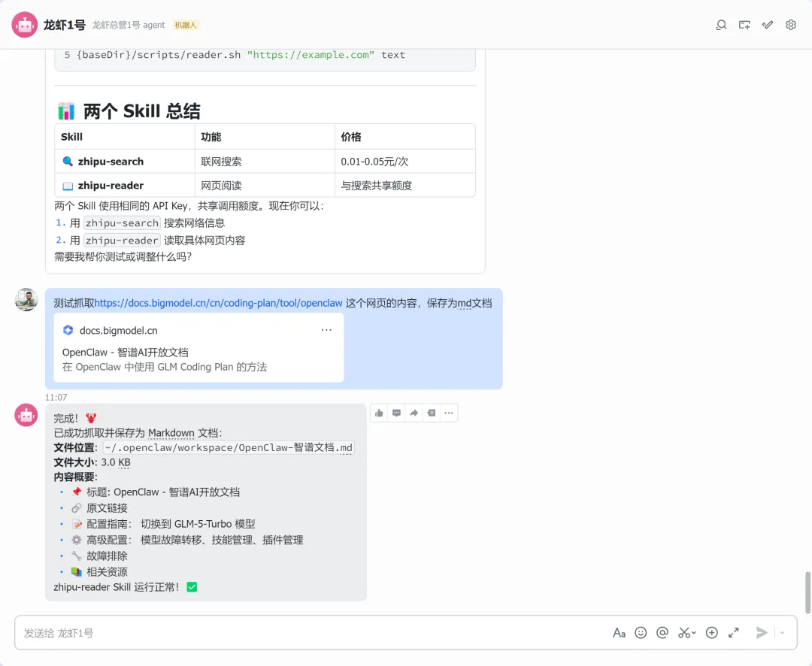Click the 文件大小: 3.0 KB line
The image size is (812, 666).
[x=92, y=462]
